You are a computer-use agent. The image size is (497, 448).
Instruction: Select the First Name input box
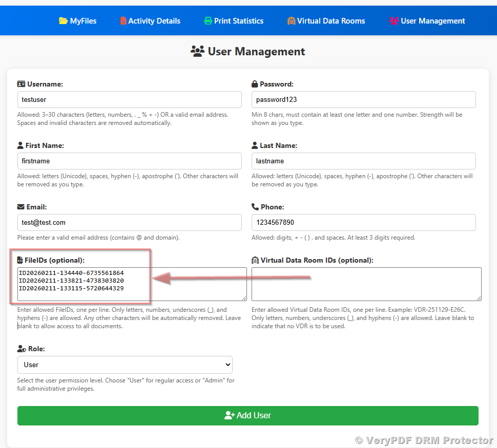pyautogui.click(x=129, y=161)
